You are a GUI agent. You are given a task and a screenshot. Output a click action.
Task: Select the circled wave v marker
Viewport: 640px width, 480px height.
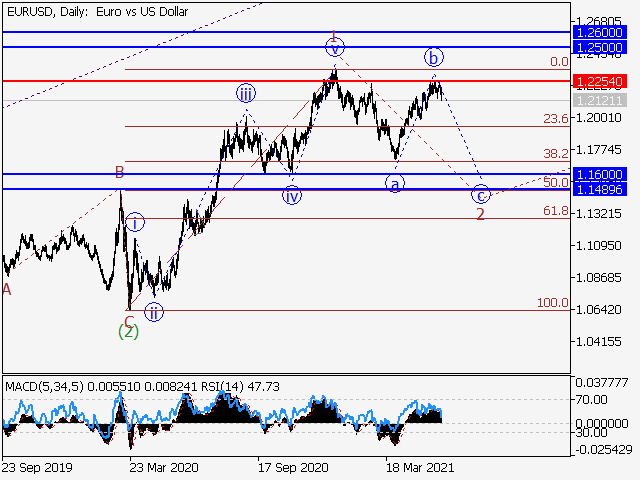(x=335, y=47)
